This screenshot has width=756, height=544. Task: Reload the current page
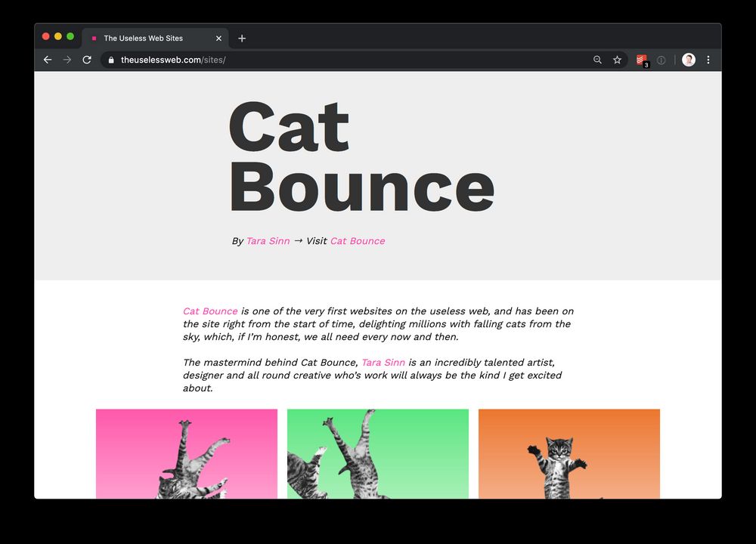click(x=87, y=60)
